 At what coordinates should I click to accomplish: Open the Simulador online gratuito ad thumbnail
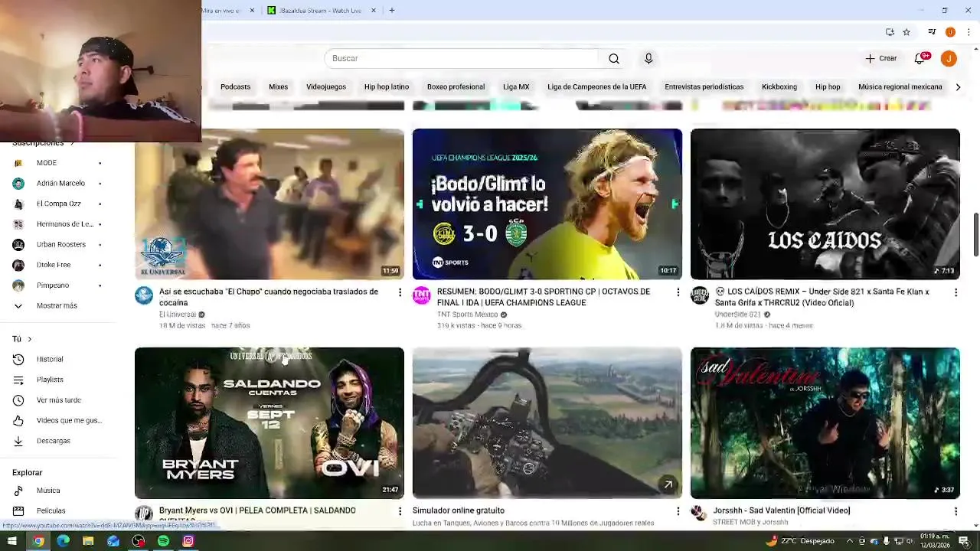pos(547,423)
